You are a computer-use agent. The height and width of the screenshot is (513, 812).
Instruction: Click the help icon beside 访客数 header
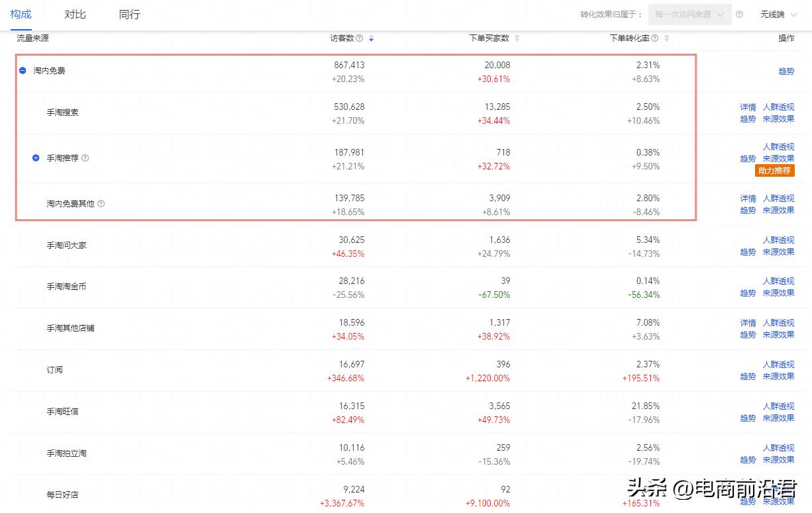pyautogui.click(x=360, y=38)
